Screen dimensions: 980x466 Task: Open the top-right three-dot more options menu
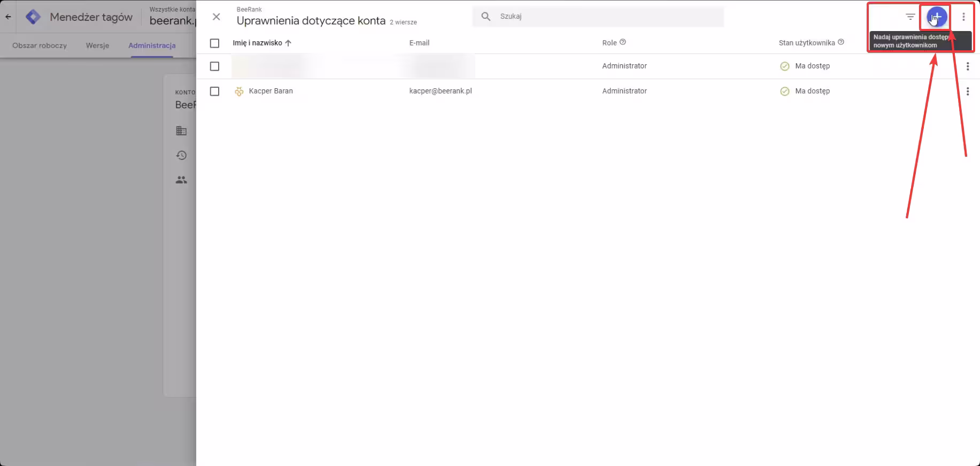point(963,17)
